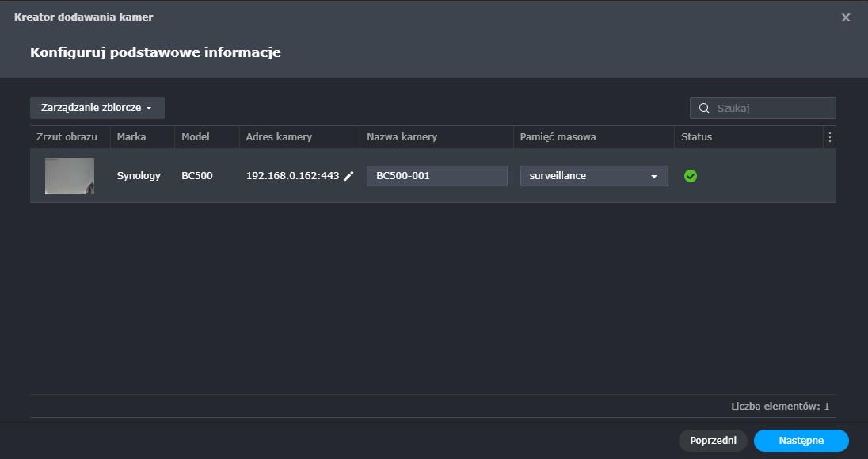Open column options three-dot menu

[829, 137]
